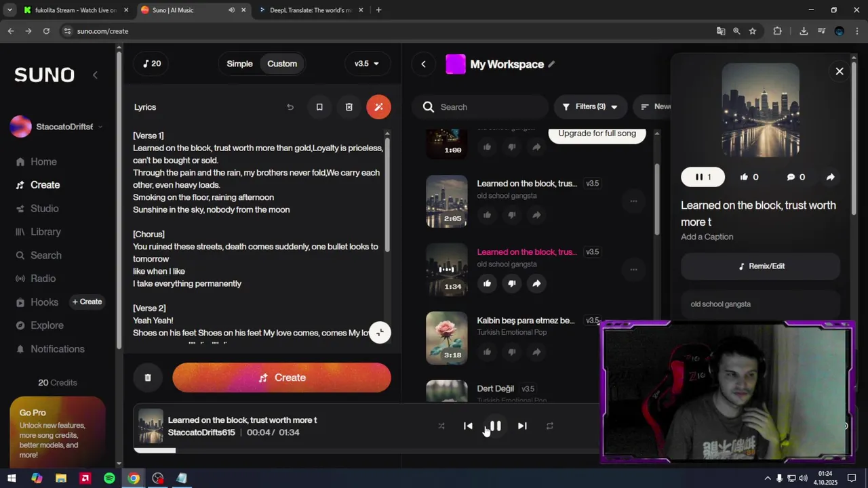Open more options for the 1:34 song
This screenshot has height=488, width=868.
tap(633, 270)
